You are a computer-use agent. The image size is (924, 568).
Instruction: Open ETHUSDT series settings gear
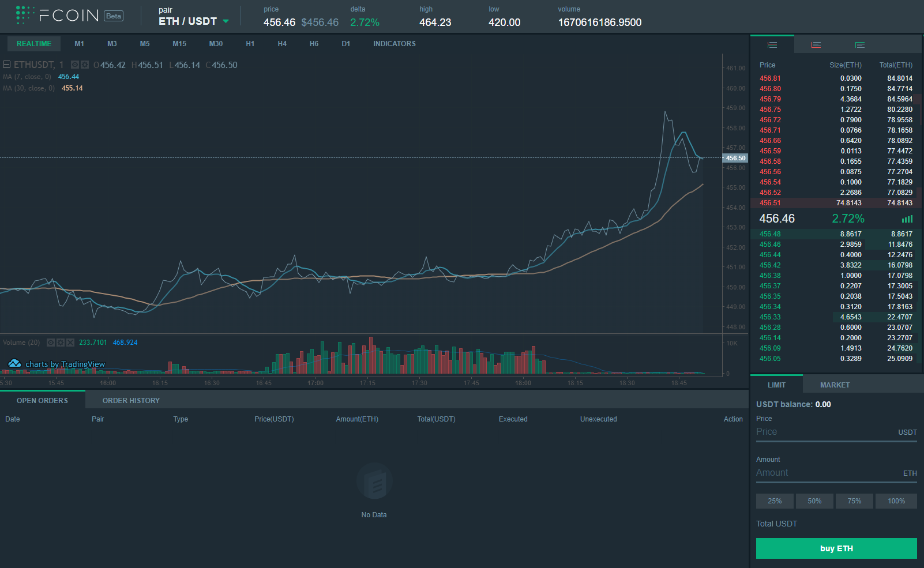click(85, 65)
